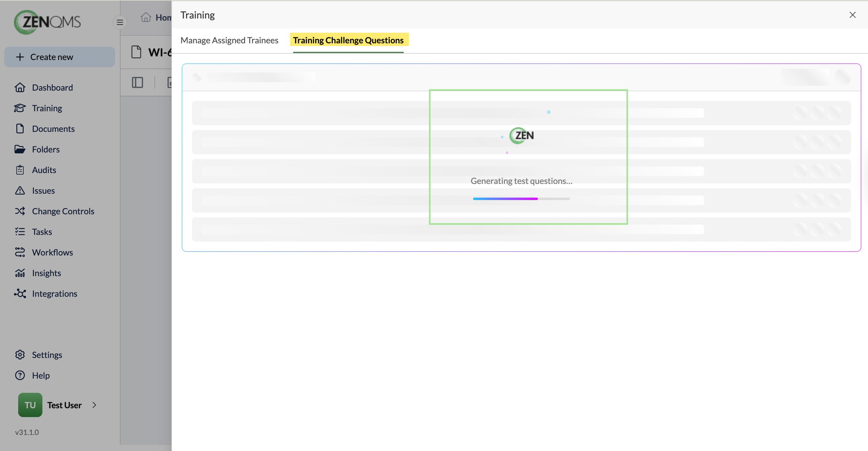Click the Home breadcrumb house icon
The width and height of the screenshot is (868, 451).
point(146,17)
